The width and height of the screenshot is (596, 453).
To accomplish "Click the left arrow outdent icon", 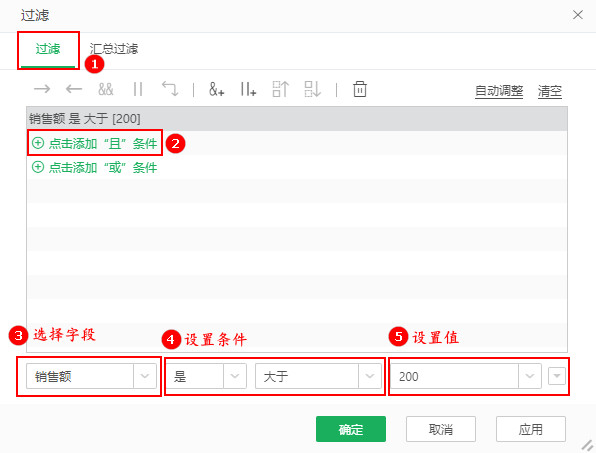I will click(74, 89).
